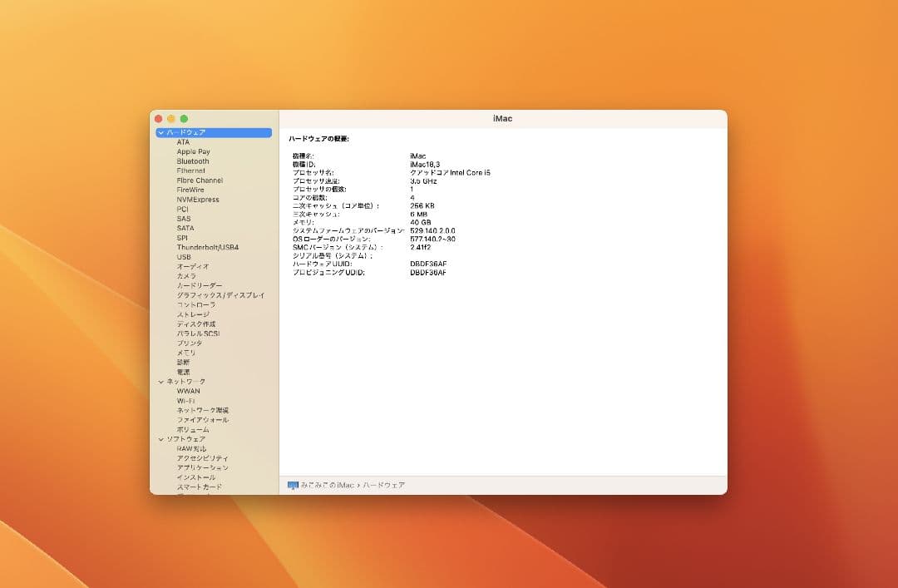898x588 pixels.
Task: Click the iMac computer icon in path bar
Action: coord(293,485)
